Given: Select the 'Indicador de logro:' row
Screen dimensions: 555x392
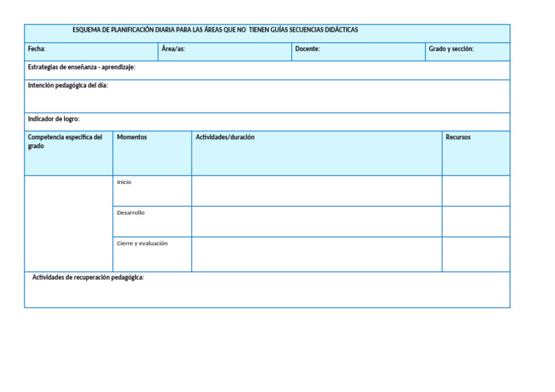Looking at the screenshot, I should [267, 122].
